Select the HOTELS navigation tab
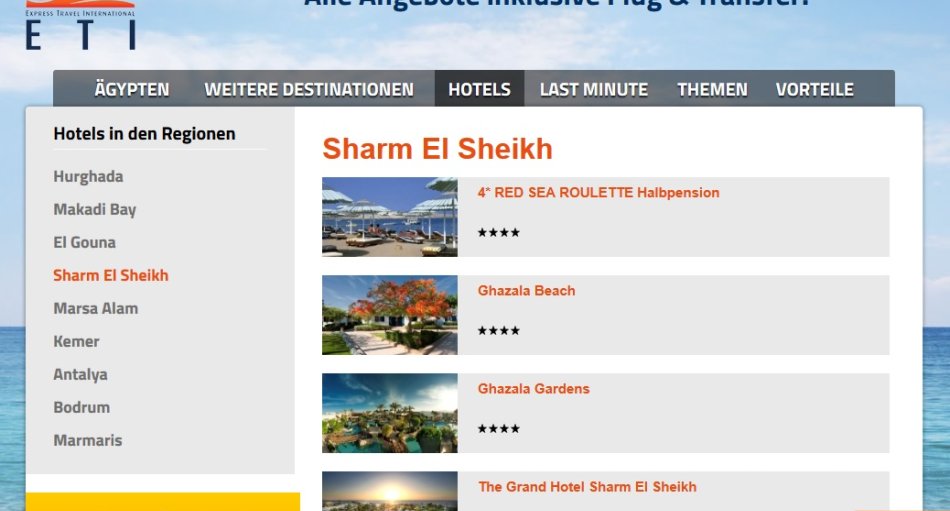The image size is (950, 511). (479, 89)
